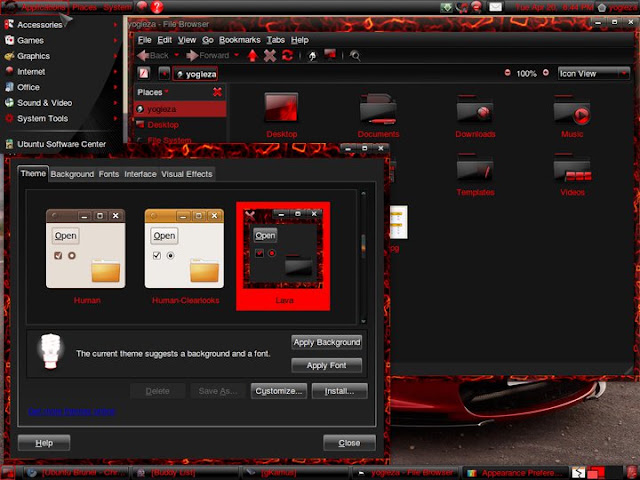This screenshot has height=480, width=640.
Task: Click the Up arrow toolbar icon
Action: (253, 56)
